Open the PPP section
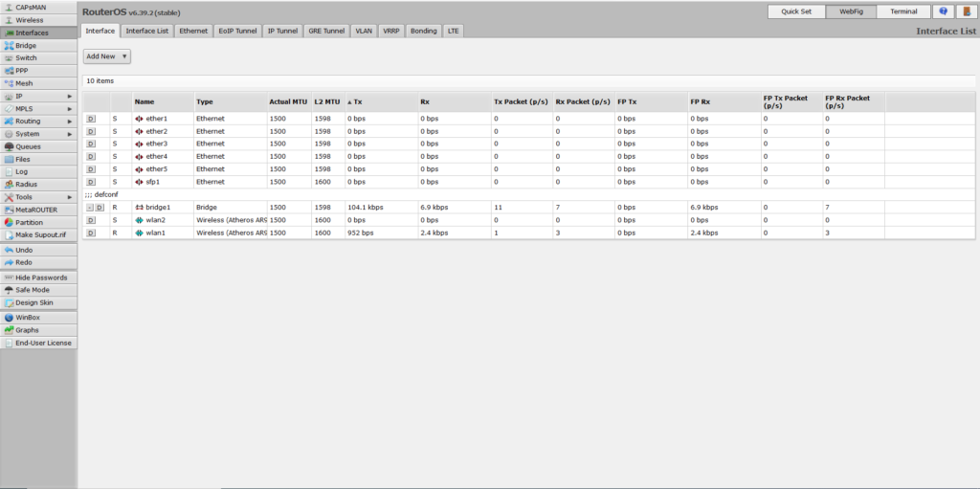Viewport: 980px width, 489px height. (38, 71)
